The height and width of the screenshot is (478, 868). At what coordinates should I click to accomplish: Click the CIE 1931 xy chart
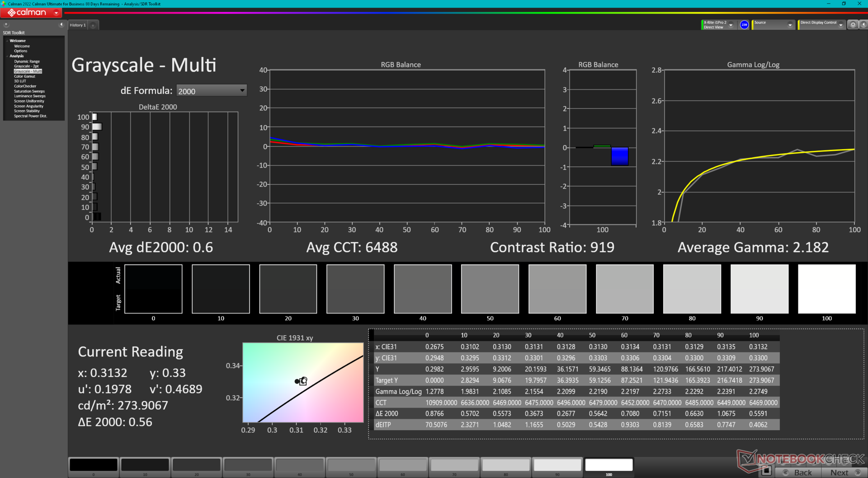tap(303, 382)
